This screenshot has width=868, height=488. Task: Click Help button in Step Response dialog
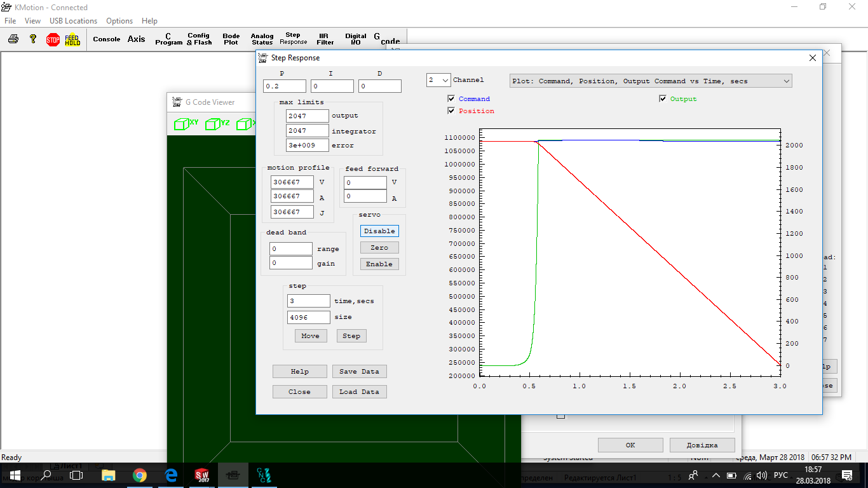pos(300,372)
